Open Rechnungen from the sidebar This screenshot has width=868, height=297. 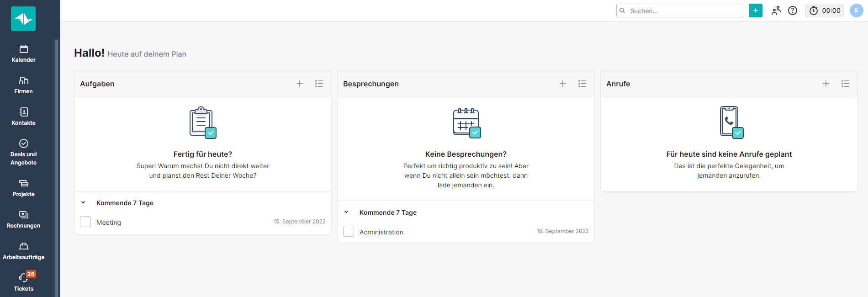(x=24, y=219)
